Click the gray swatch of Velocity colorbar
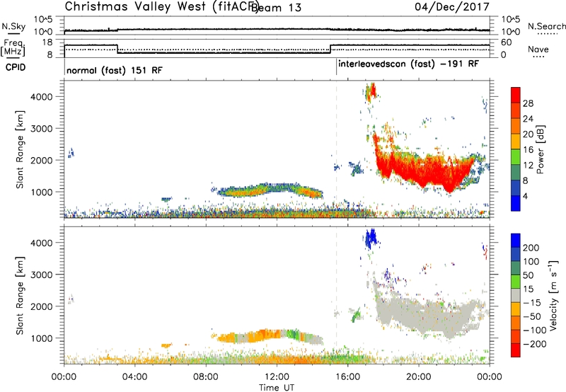The height and width of the screenshot is (392, 566). (x=516, y=295)
